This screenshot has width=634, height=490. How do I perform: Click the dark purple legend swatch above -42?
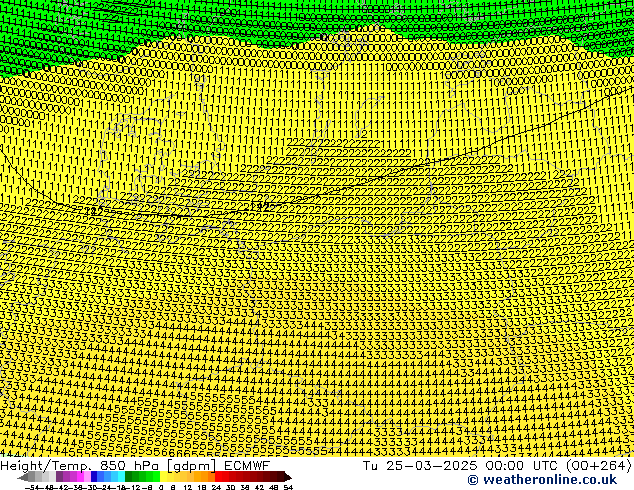tap(59, 476)
